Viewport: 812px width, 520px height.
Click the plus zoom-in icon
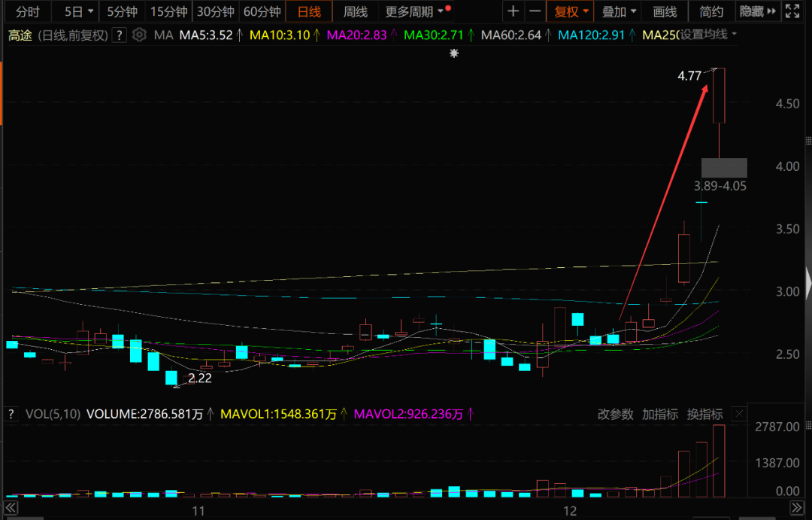(514, 11)
